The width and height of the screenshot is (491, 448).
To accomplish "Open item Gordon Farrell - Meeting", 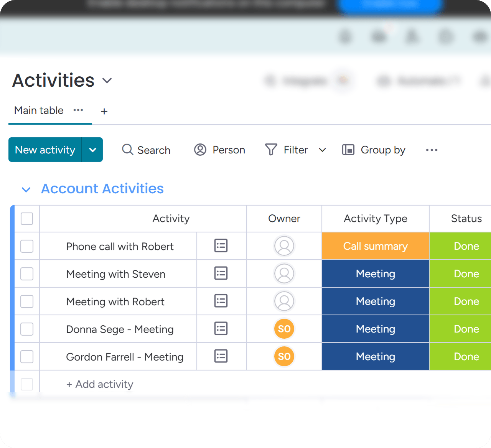I will [125, 357].
